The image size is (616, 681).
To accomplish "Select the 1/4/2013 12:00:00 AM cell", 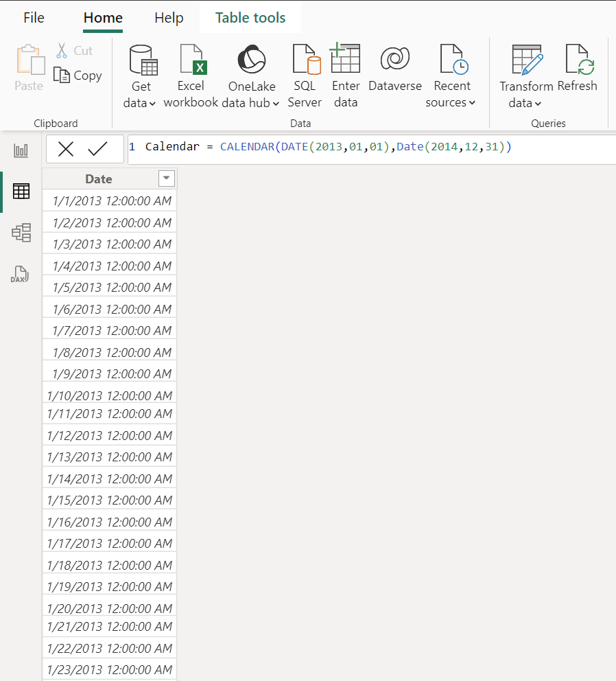I will (x=109, y=266).
